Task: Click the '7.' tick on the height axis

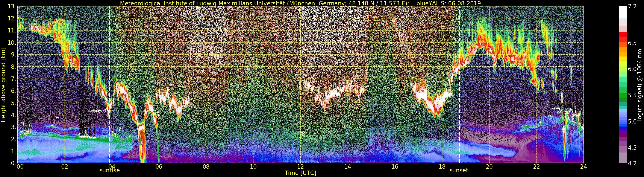Action: [14, 79]
